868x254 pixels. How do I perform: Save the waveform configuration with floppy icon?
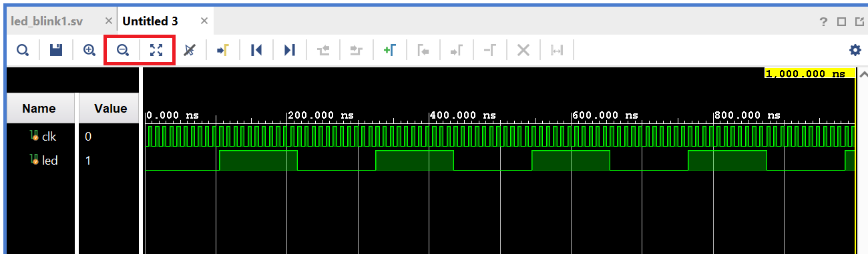[x=56, y=50]
